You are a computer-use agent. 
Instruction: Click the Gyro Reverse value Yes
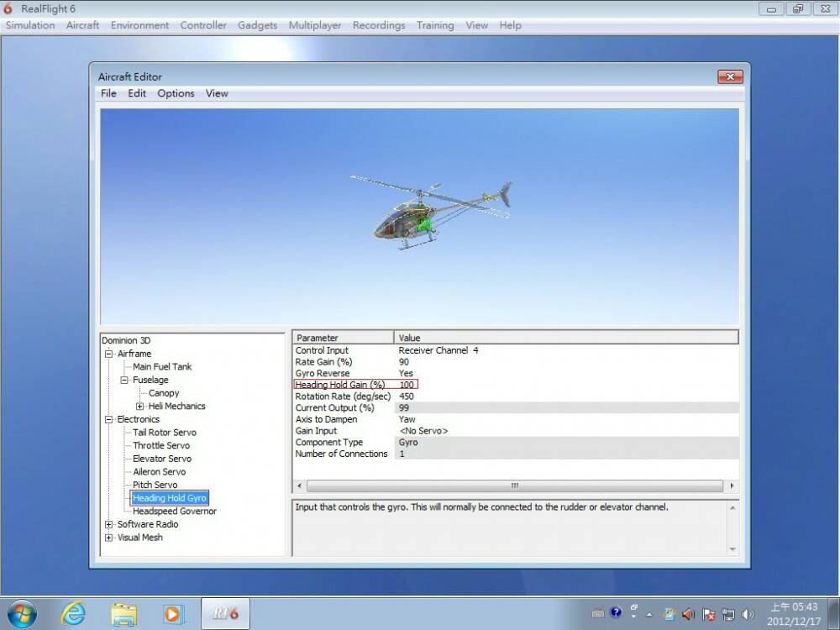pyautogui.click(x=406, y=374)
